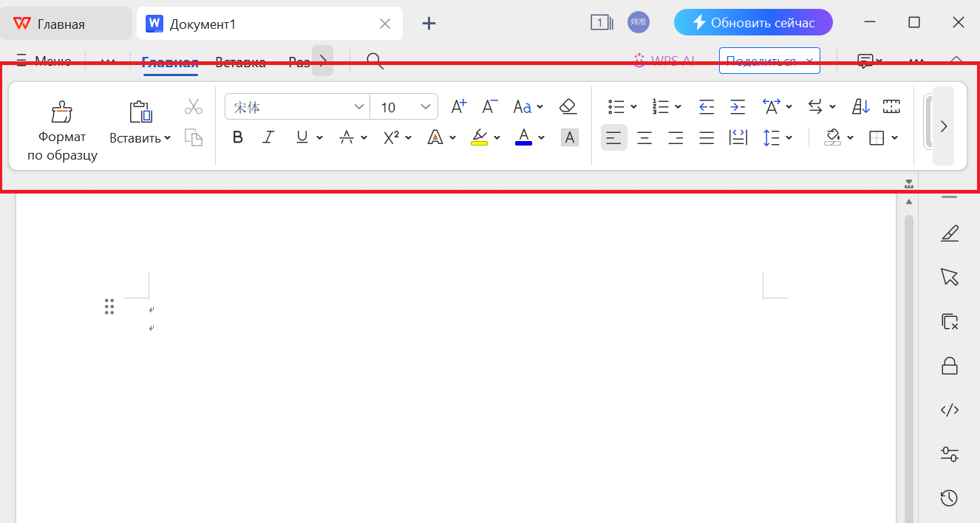Show more ribbon tabs with chevron
Viewport: 980px width, 523px height.
coord(322,61)
